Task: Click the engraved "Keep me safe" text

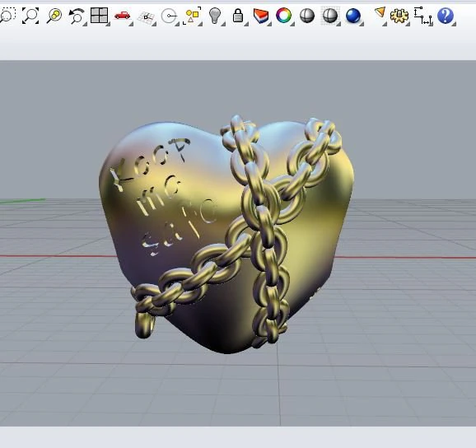Action: [164, 198]
